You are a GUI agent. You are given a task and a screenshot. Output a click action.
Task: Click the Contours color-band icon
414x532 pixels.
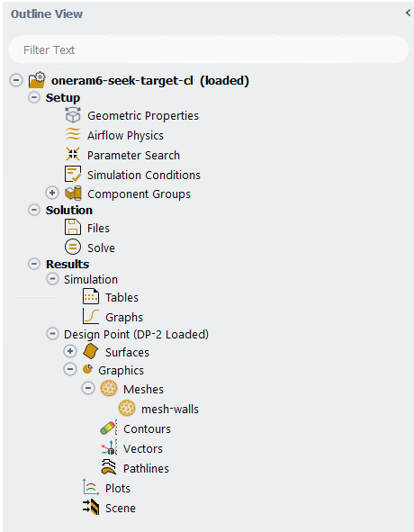coord(109,428)
